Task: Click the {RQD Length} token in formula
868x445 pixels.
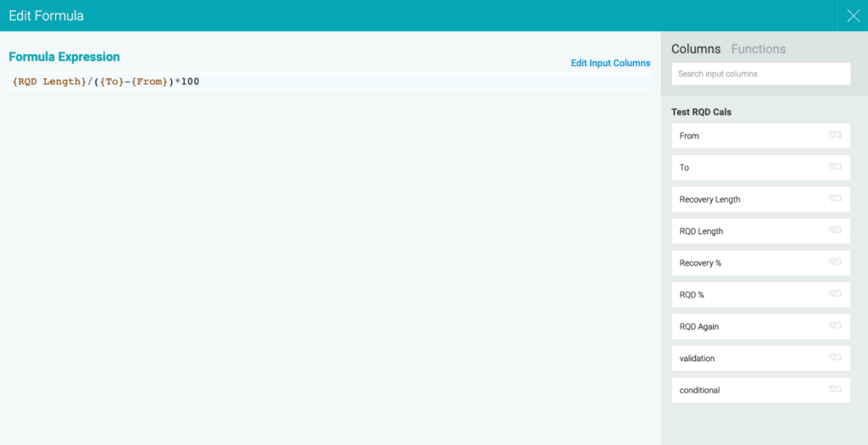Action: (x=49, y=81)
